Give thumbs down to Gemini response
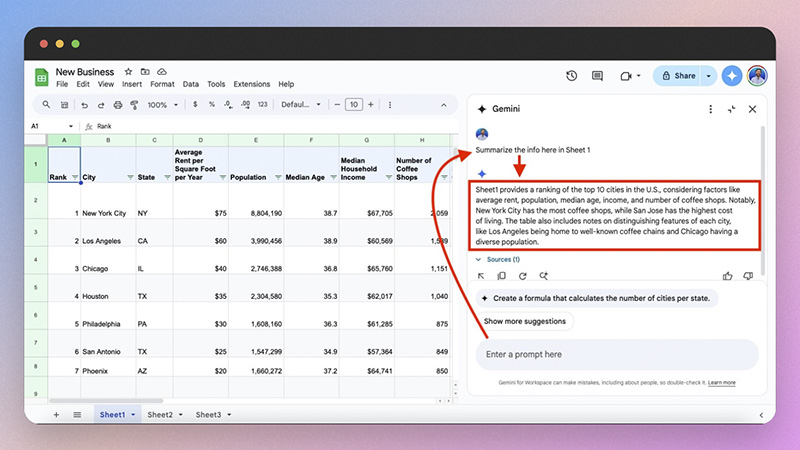 [748, 276]
